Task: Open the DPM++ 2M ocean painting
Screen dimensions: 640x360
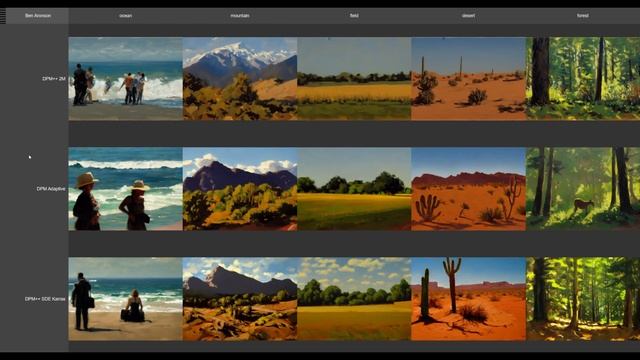Action: click(125, 79)
